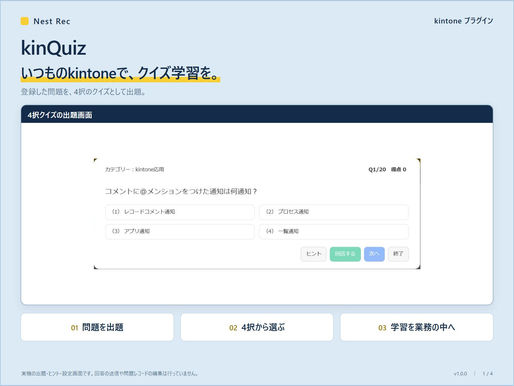
Task: Select answer (2) プロセス通知
Action: pyautogui.click(x=334, y=212)
